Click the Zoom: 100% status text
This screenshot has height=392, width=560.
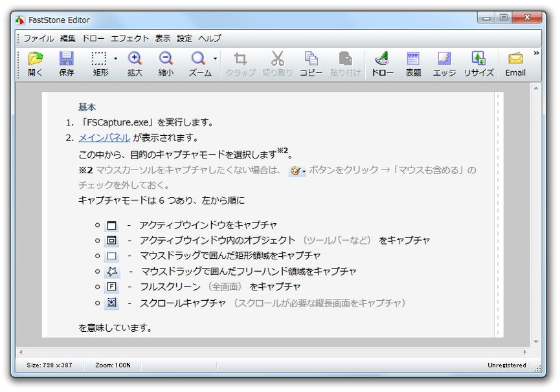pos(113,365)
